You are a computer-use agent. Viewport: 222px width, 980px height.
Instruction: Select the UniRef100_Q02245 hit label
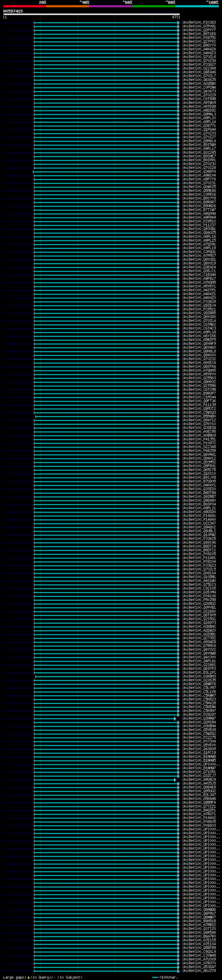point(199,153)
